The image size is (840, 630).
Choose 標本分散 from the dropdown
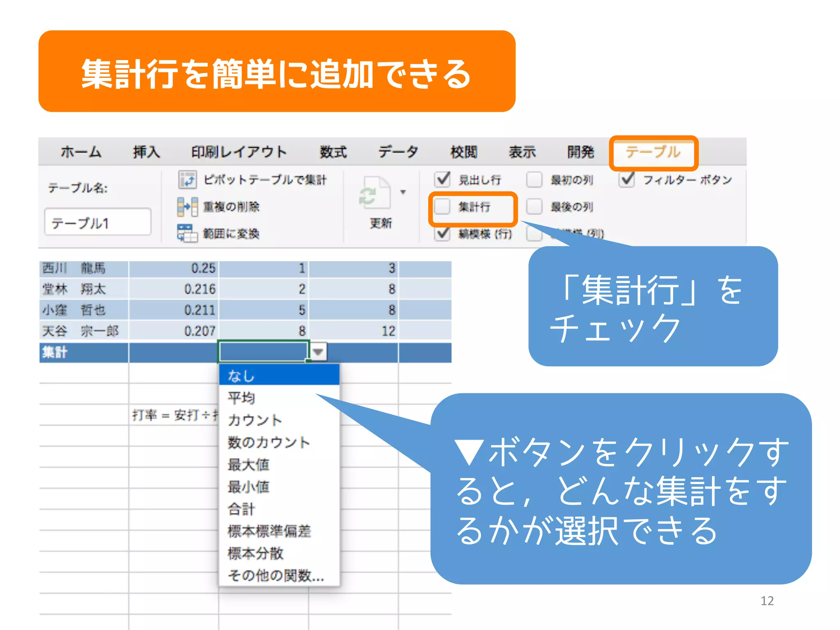coord(279,553)
